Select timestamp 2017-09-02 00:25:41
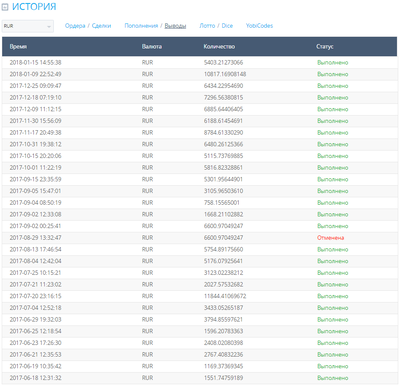This screenshot has width=400, height=386. point(35,226)
